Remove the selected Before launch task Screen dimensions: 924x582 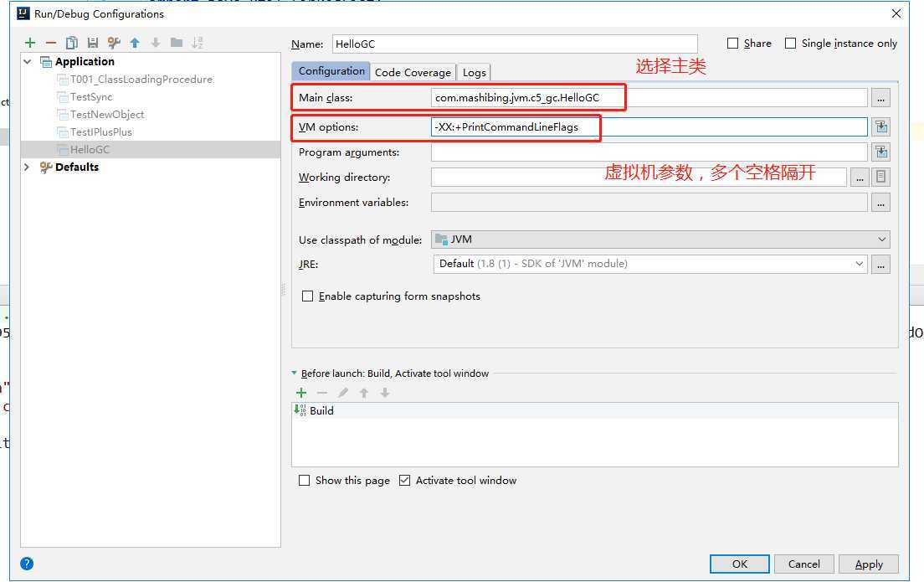321,393
